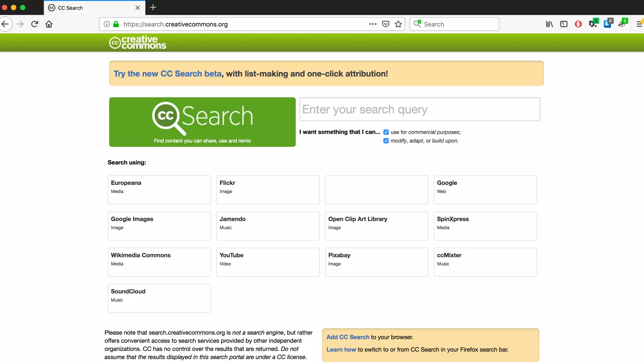This screenshot has height=362, width=644.
Task: Choose Flickr Image as search source
Action: coord(268,190)
